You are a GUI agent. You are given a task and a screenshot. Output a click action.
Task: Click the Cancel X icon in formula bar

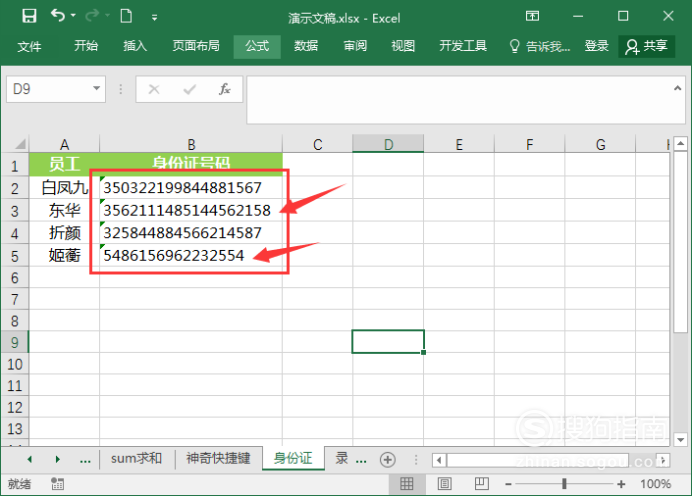[x=154, y=90]
